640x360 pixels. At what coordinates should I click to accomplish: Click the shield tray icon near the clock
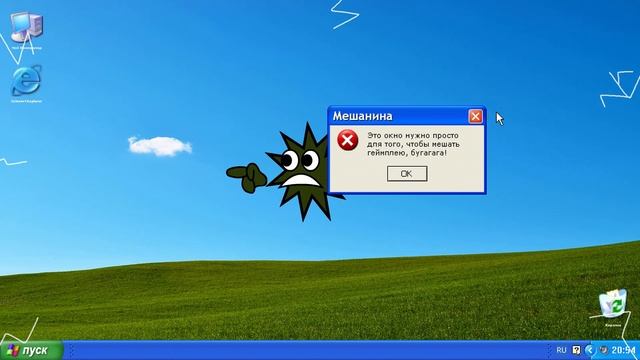(x=604, y=350)
